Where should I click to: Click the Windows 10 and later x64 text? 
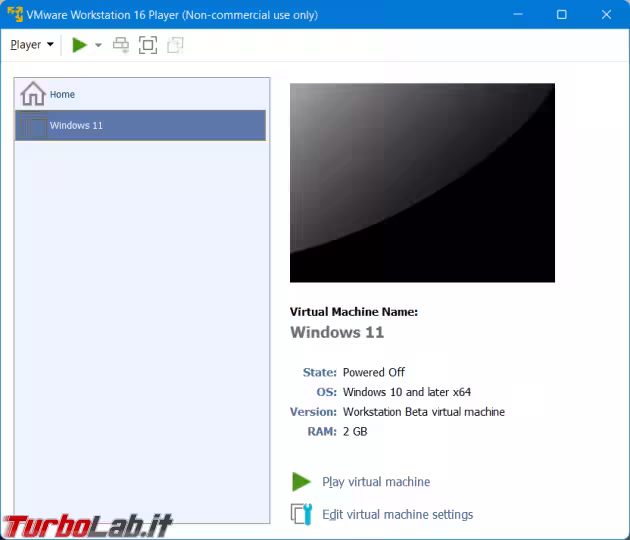[x=407, y=392]
